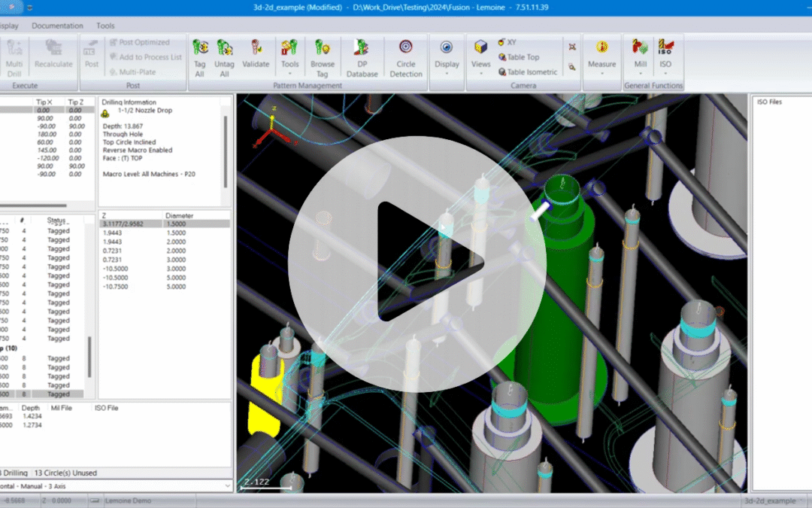Click the Drilling Information panel scrollbar
Viewport: 812px width, 508px height.
(x=225, y=151)
